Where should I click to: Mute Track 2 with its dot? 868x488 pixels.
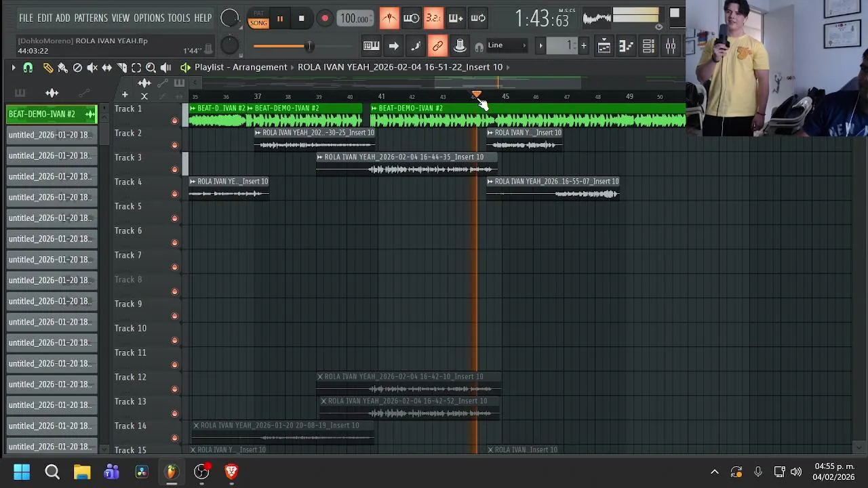tap(175, 145)
